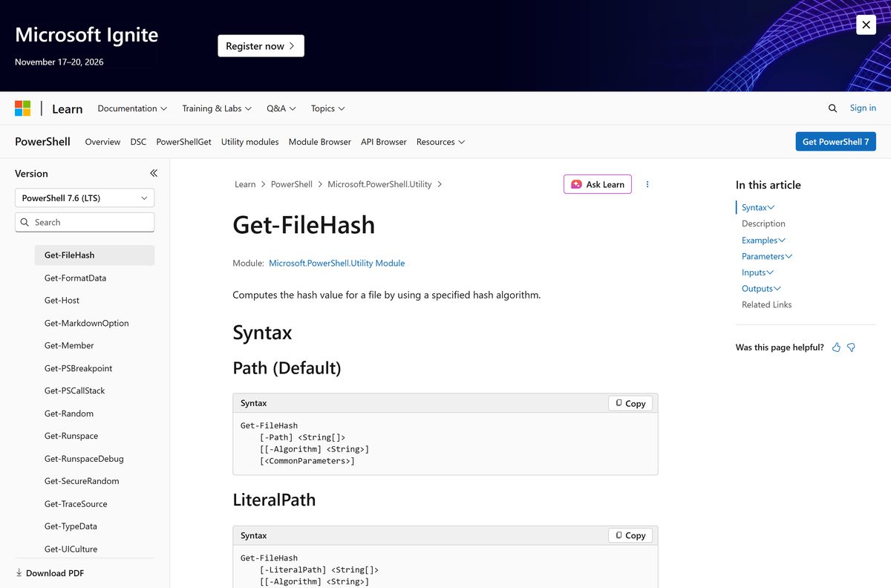The height and width of the screenshot is (588, 891).
Task: Go to Description in article outline
Action: click(x=763, y=223)
